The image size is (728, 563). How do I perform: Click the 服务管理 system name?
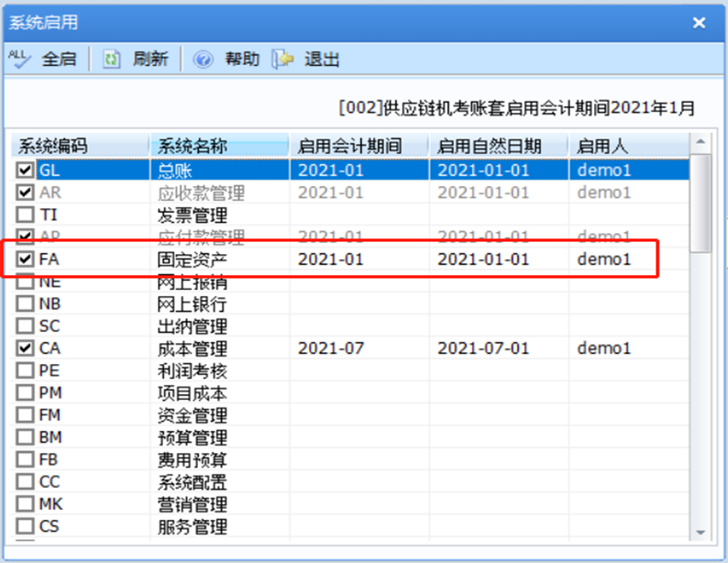click(193, 526)
